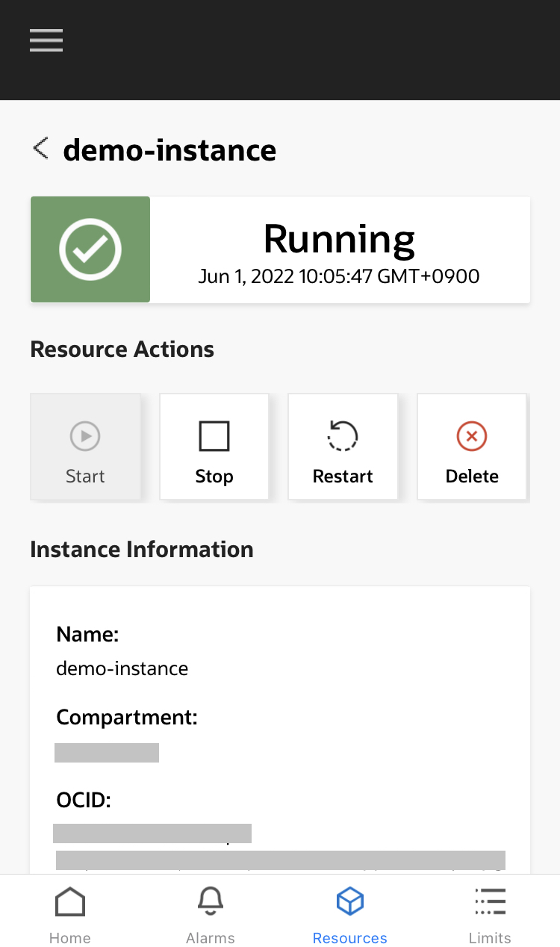This screenshot has height=947, width=560.
Task: Tap the redacted Compartment value
Action: coord(107,753)
